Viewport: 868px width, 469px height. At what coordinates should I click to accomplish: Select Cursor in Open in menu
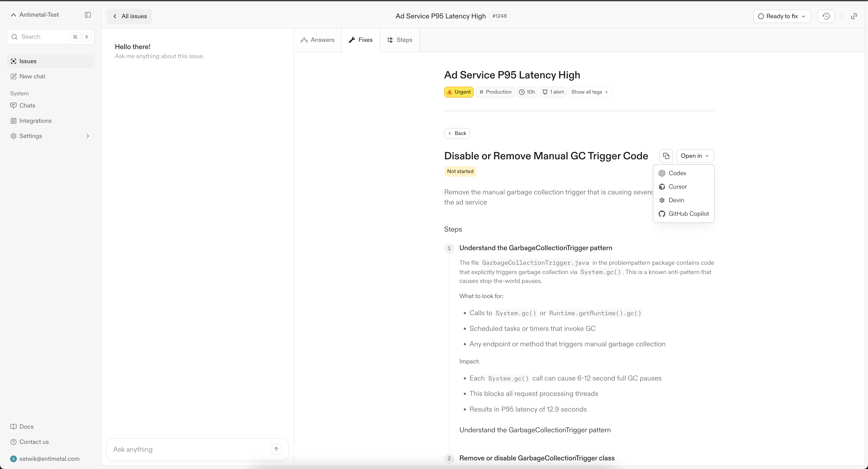(x=677, y=187)
